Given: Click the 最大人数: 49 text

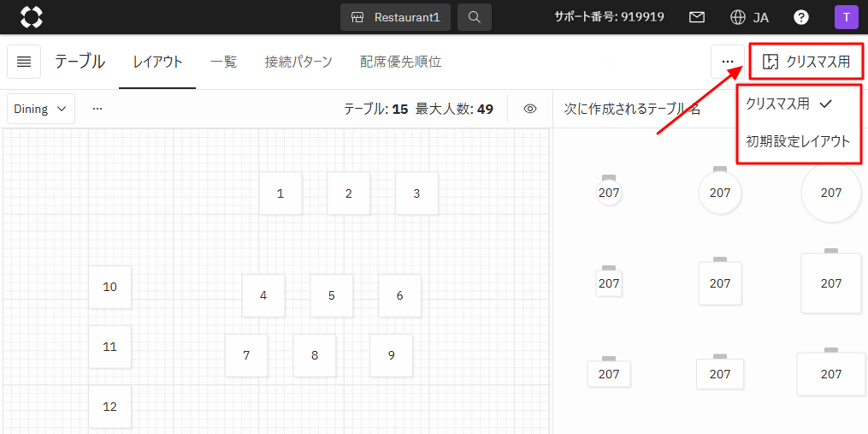Looking at the screenshot, I should [454, 109].
